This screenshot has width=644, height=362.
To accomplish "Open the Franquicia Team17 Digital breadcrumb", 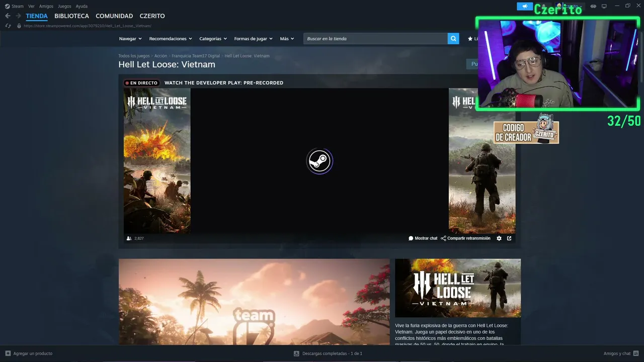I will point(196,56).
